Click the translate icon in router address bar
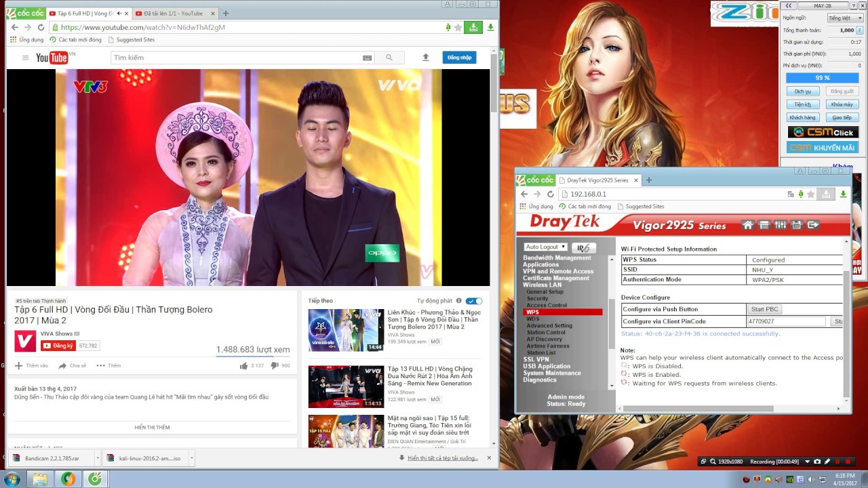This screenshot has width=868, height=488. (791, 194)
